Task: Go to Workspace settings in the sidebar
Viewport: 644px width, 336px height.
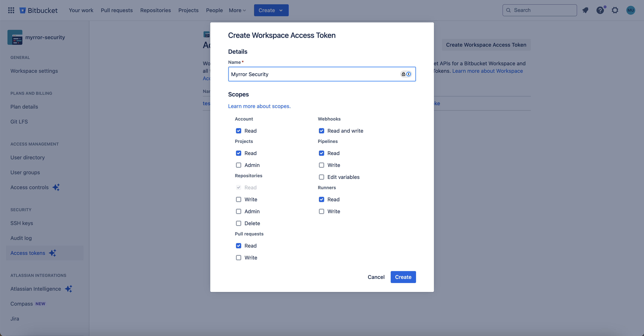Action: point(34,71)
